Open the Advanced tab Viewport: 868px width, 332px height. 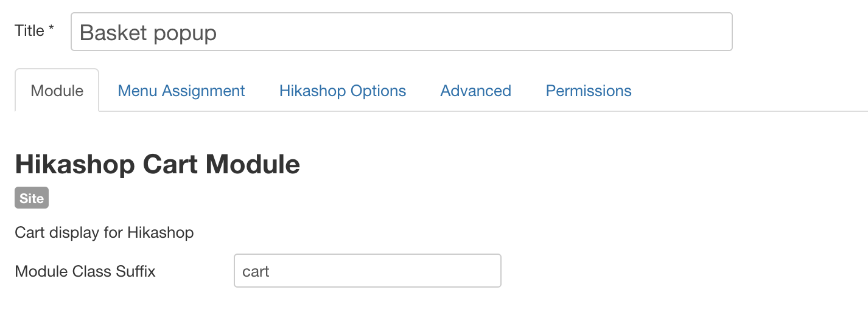tap(475, 91)
